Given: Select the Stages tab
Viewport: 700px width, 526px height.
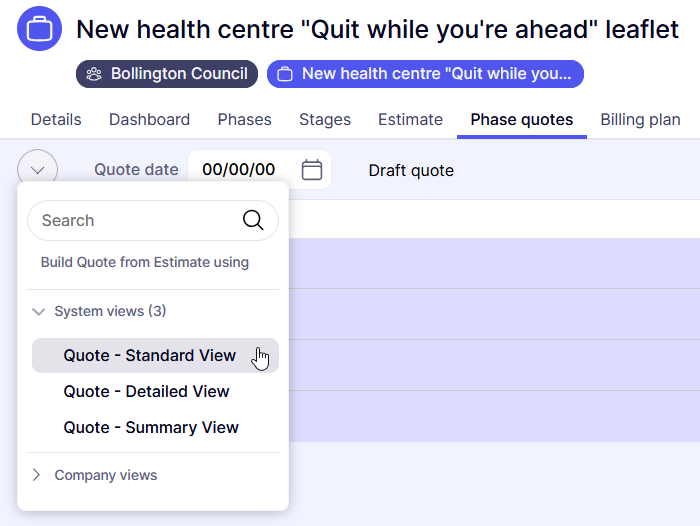Looking at the screenshot, I should 325,120.
